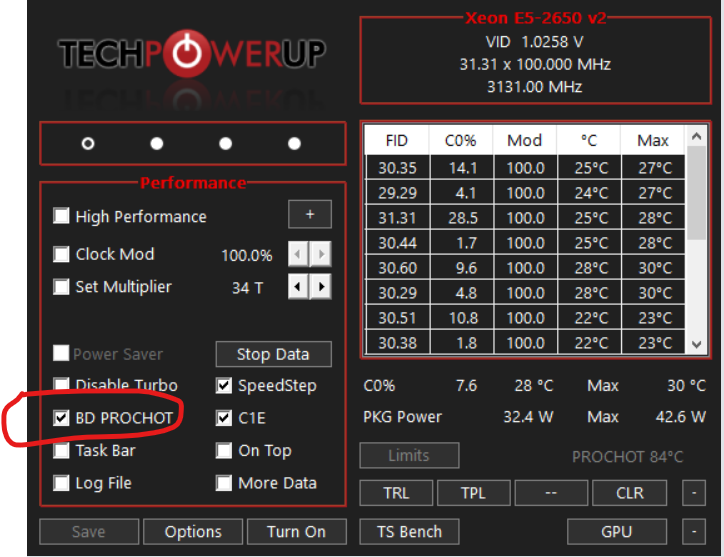Click the Stop Data button
The image size is (724, 557).
click(273, 354)
